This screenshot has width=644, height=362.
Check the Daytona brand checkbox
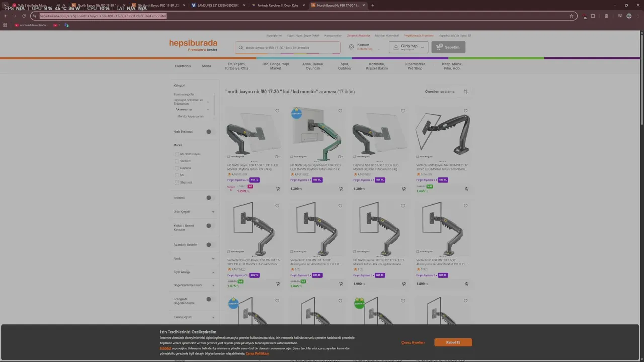point(177,168)
